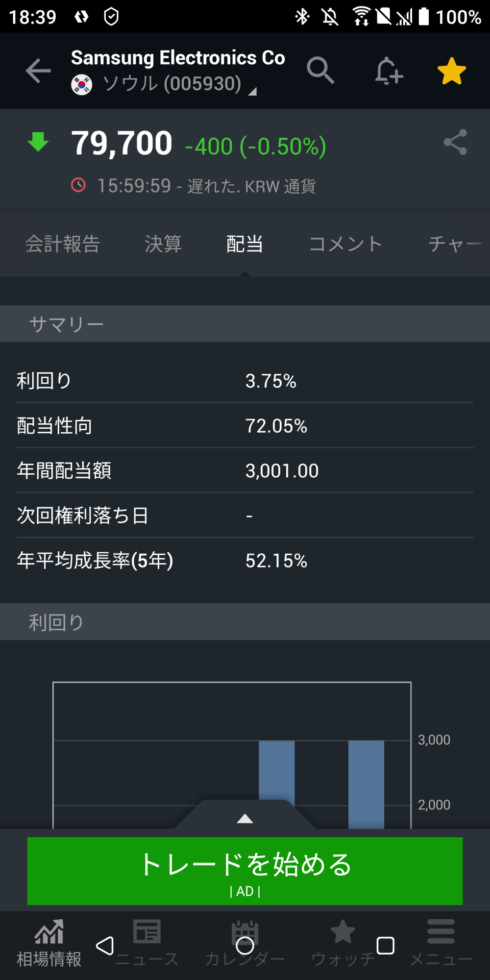Tap the トレードを始める ad button
490x980 pixels.
[x=245, y=871]
